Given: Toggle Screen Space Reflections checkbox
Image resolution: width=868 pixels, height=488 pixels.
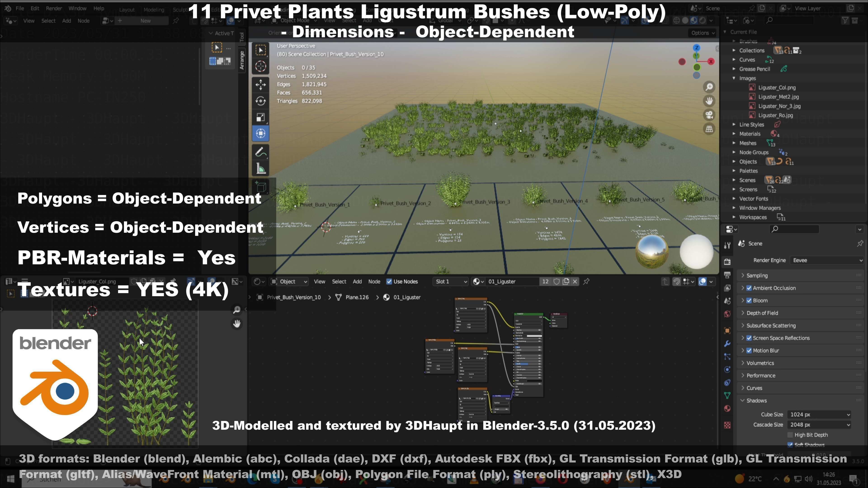Looking at the screenshot, I should (749, 338).
